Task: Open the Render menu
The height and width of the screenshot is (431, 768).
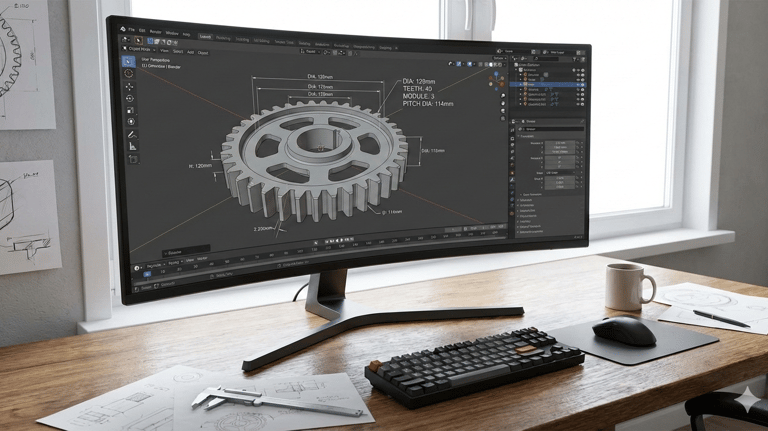Action: click(x=155, y=31)
